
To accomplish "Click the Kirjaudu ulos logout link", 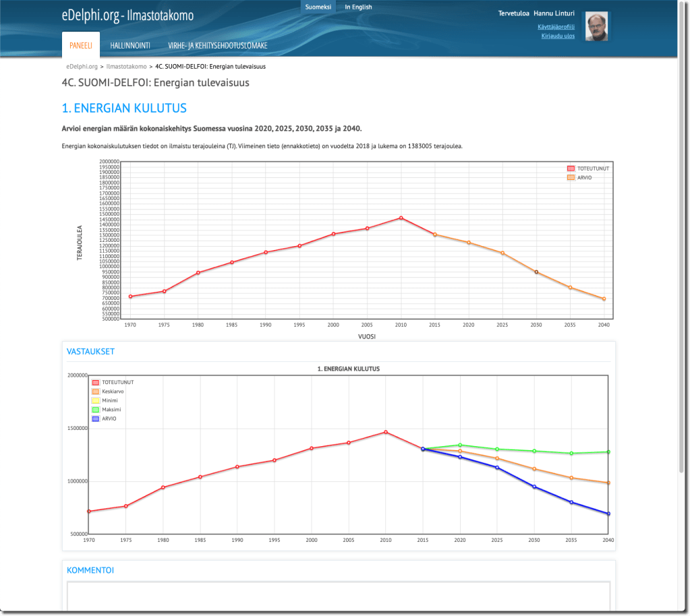I will coord(558,36).
